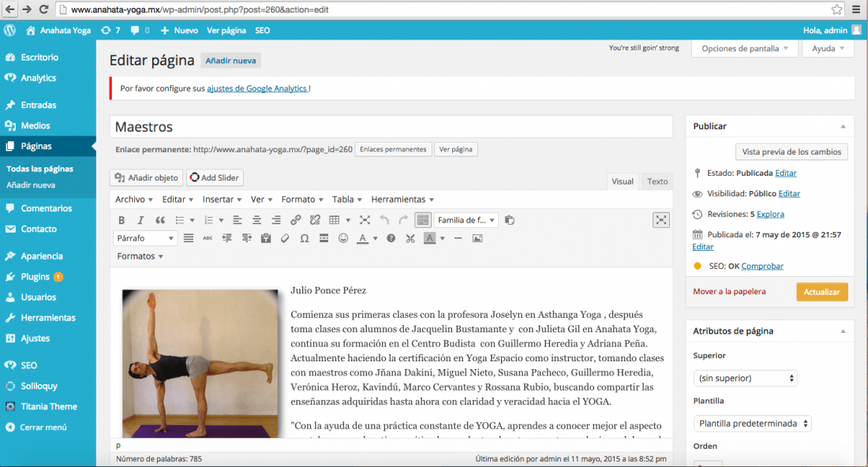This screenshot has width=868, height=467.
Task: Open editor help with the question mark icon
Action: click(x=391, y=238)
